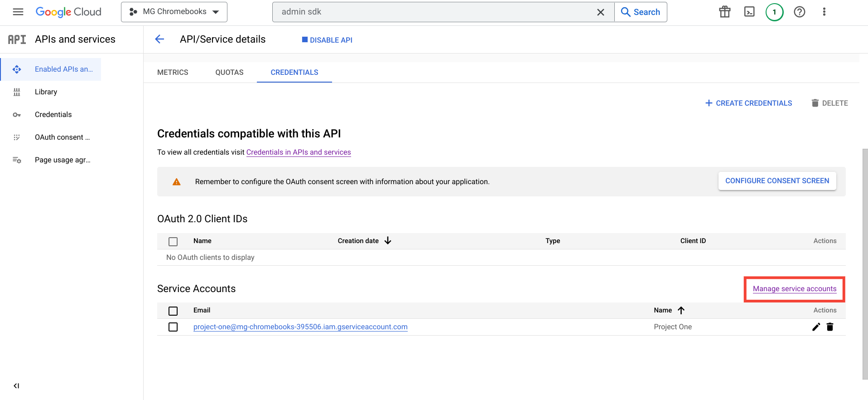Switch to the METRICS tab

[173, 73]
